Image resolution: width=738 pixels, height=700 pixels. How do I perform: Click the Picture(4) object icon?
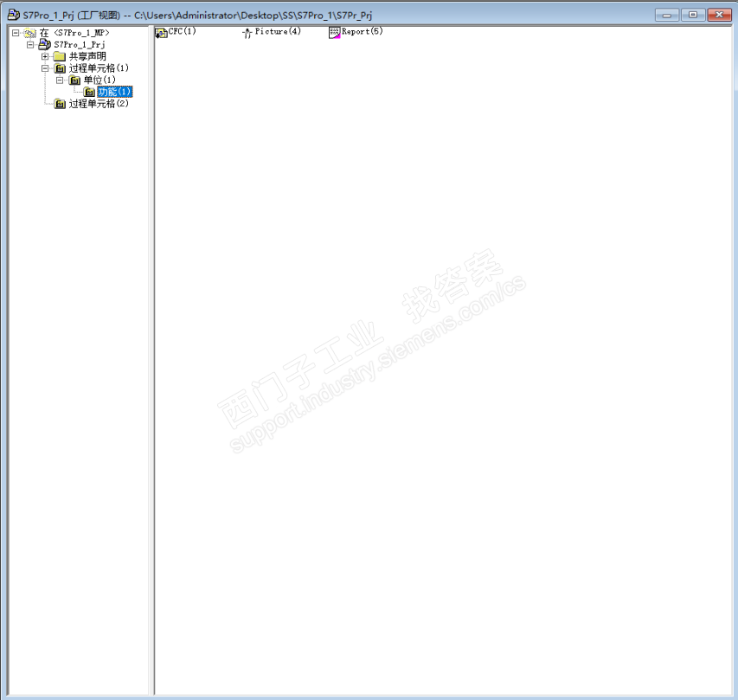coord(247,33)
